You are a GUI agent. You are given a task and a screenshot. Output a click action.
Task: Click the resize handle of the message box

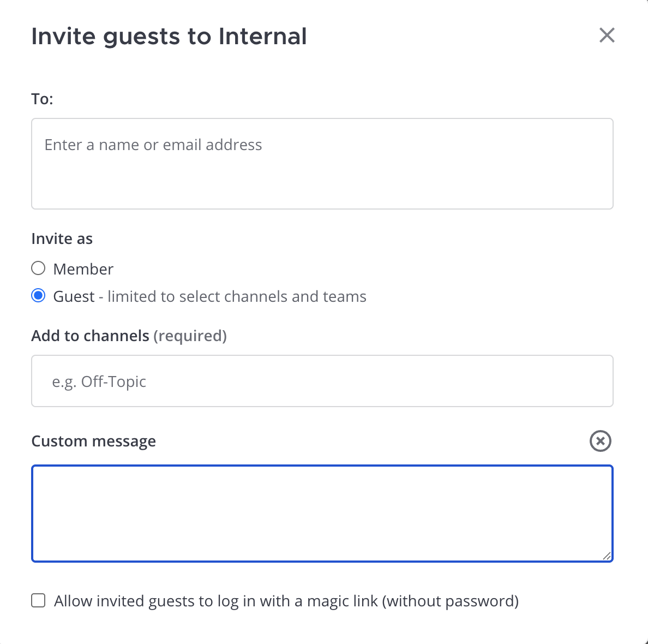607,557
